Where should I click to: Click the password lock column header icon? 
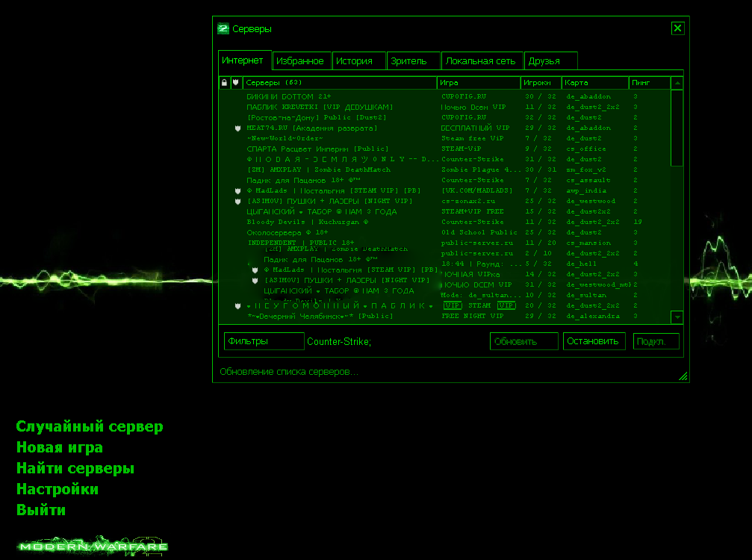point(224,83)
